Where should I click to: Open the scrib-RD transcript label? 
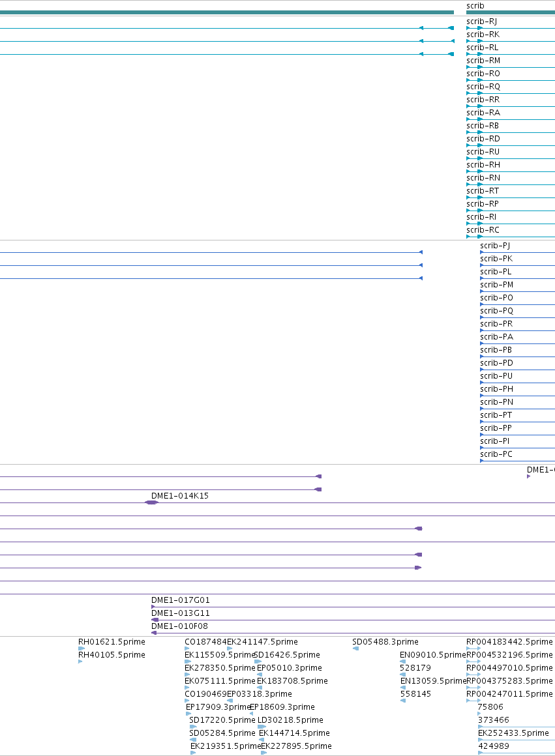483,138
